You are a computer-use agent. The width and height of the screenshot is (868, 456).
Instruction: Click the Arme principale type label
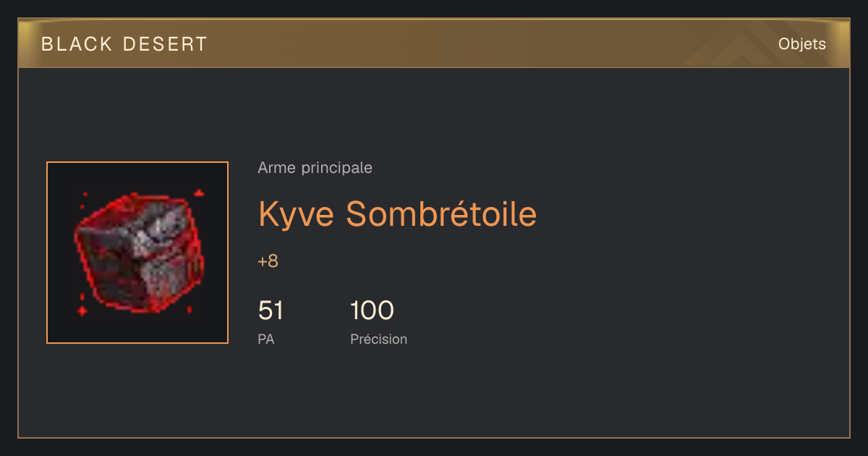point(315,168)
